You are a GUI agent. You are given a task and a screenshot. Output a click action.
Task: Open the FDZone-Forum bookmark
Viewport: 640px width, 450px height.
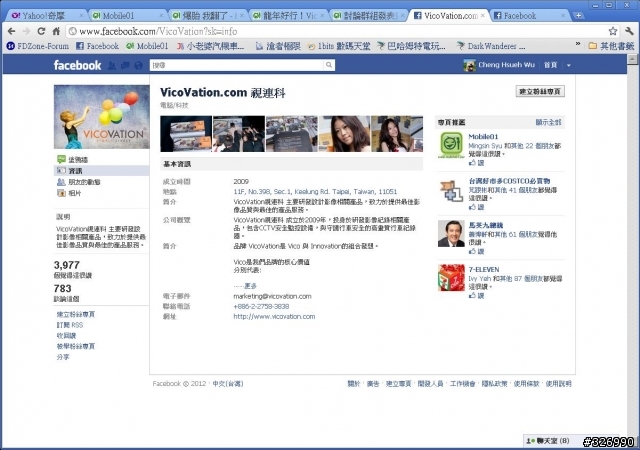[38, 46]
